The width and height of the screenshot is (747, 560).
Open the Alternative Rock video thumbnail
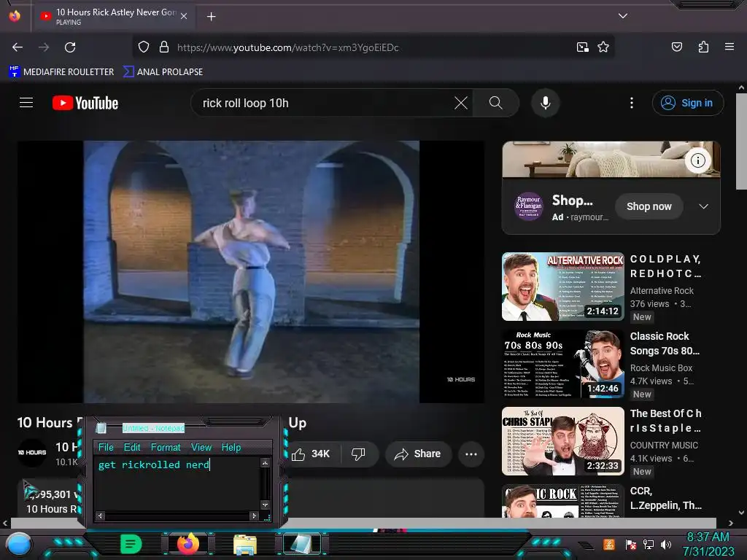click(x=563, y=287)
